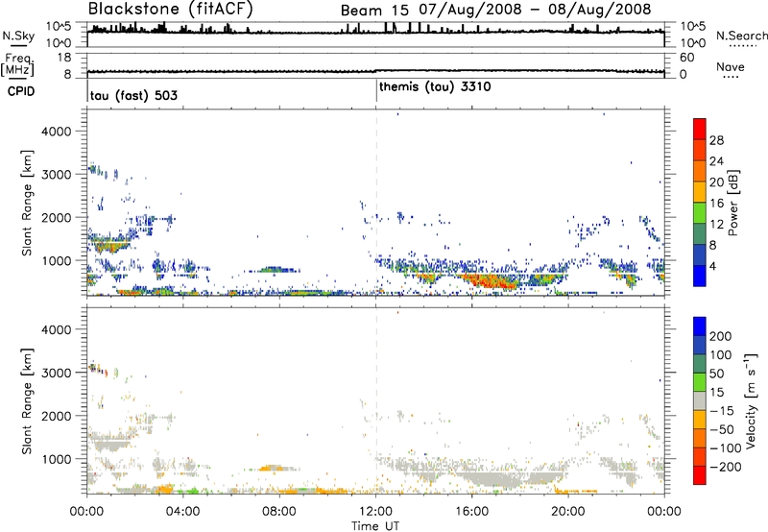Click the 28 dB tick on the Power scale
The width and height of the screenshot is (768, 532).
click(716, 140)
